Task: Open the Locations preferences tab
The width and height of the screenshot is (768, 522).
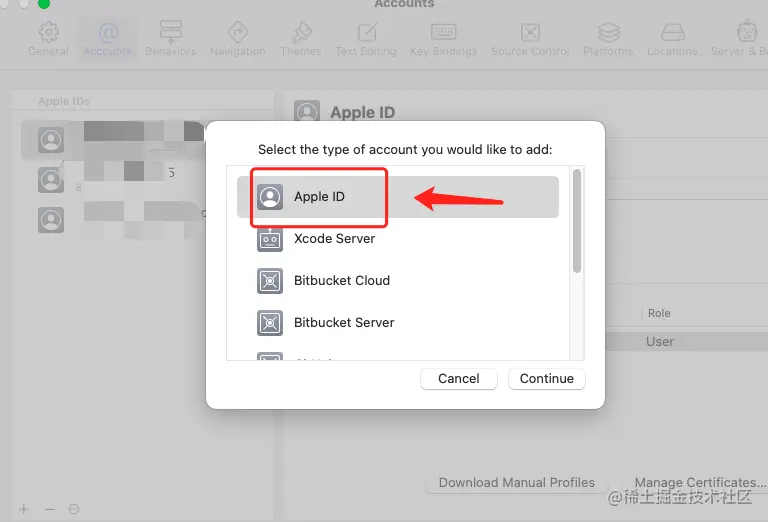Action: pyautogui.click(x=672, y=39)
